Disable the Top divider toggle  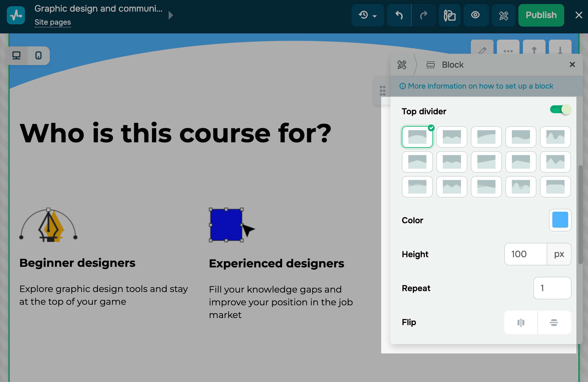click(560, 110)
